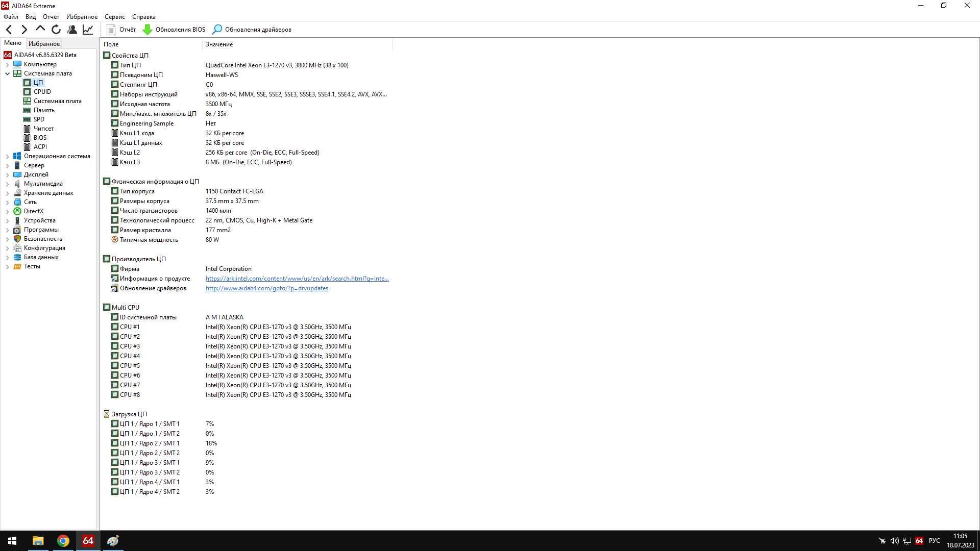Select the Технологический процесс row
The image size is (980, 551).
point(247,220)
